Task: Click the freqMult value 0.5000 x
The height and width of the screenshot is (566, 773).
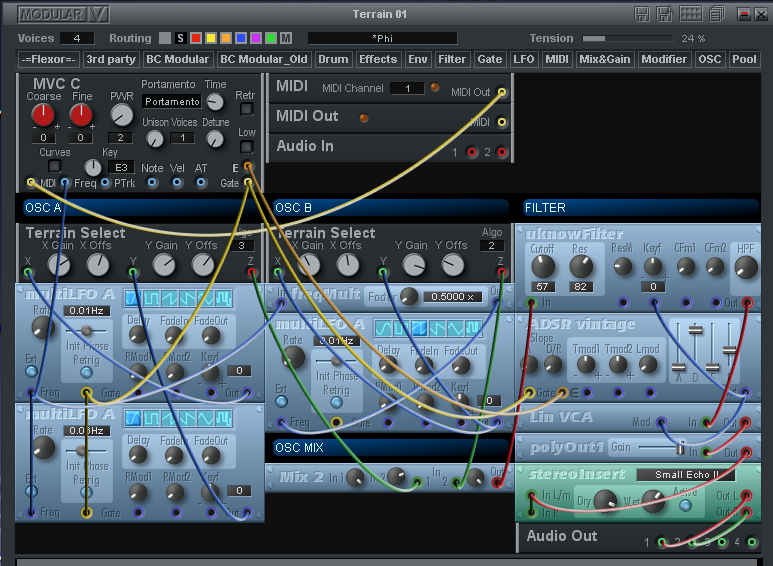Action: [x=452, y=296]
